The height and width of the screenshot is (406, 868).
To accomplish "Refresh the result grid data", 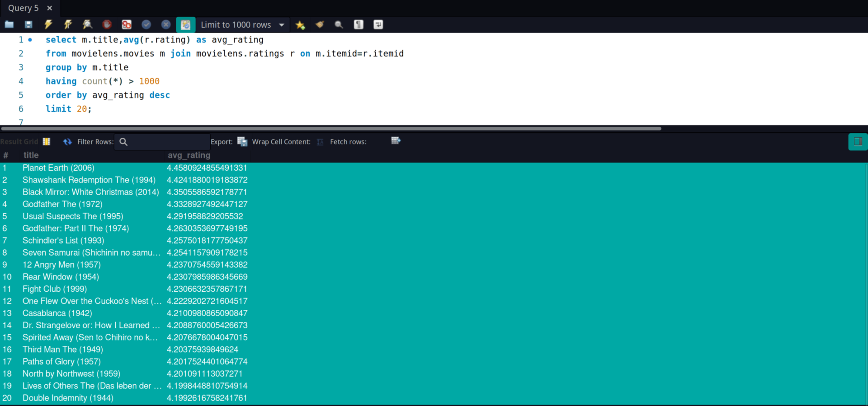I will pyautogui.click(x=67, y=142).
